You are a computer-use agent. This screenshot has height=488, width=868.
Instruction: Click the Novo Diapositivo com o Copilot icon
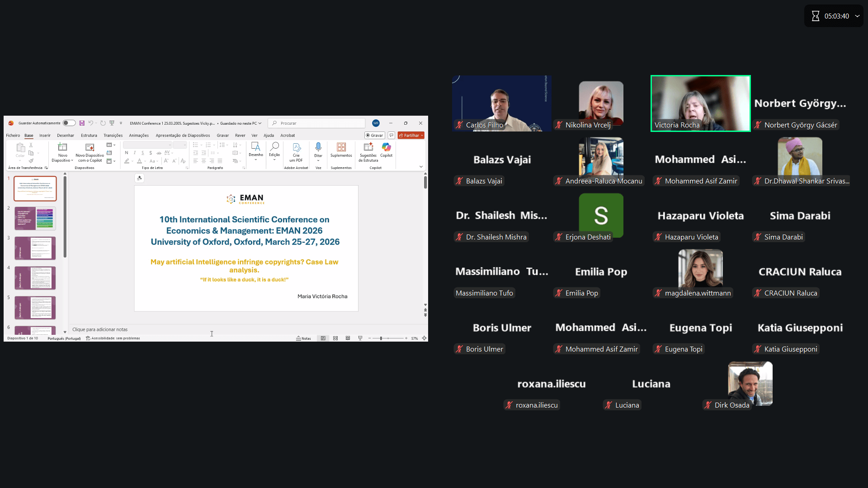pyautogui.click(x=90, y=147)
